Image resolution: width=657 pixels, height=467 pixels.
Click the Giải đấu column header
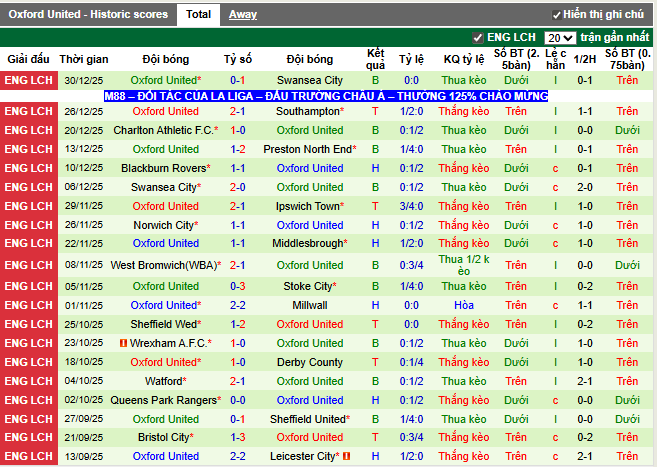(x=28, y=59)
